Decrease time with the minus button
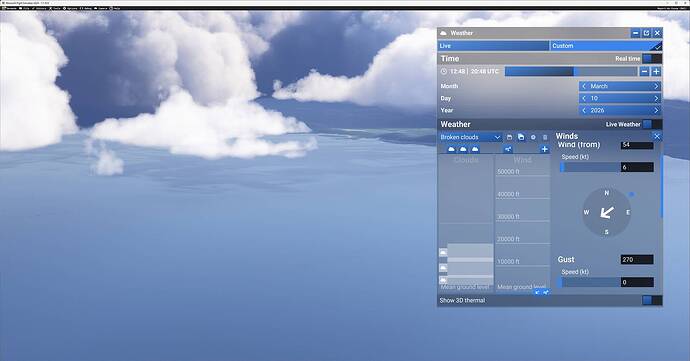The image size is (690, 361). (x=644, y=71)
